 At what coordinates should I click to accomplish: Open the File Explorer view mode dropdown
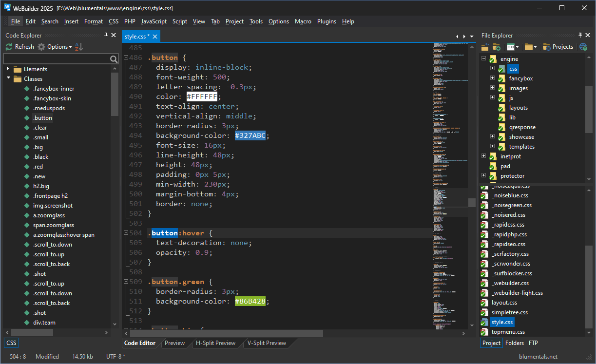pyautogui.click(x=513, y=47)
